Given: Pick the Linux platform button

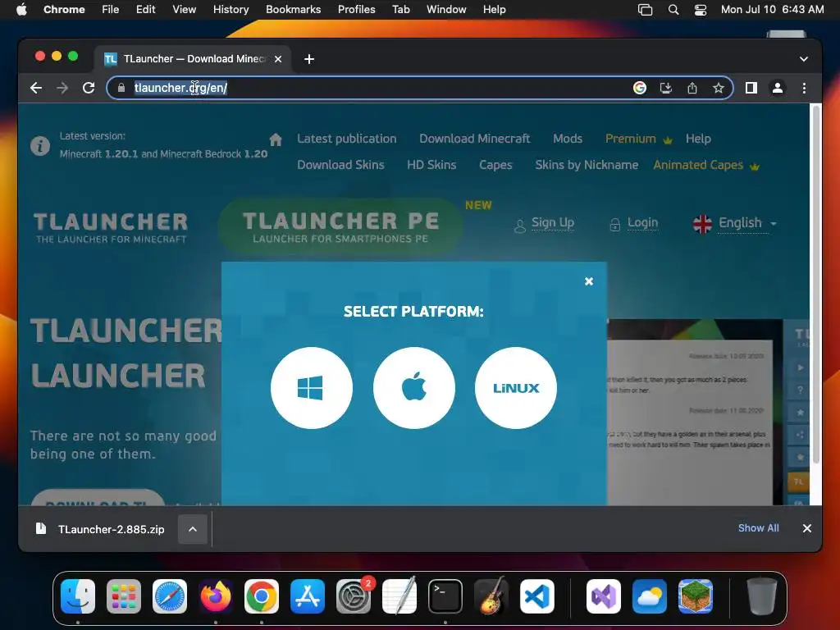Looking at the screenshot, I should point(515,388).
